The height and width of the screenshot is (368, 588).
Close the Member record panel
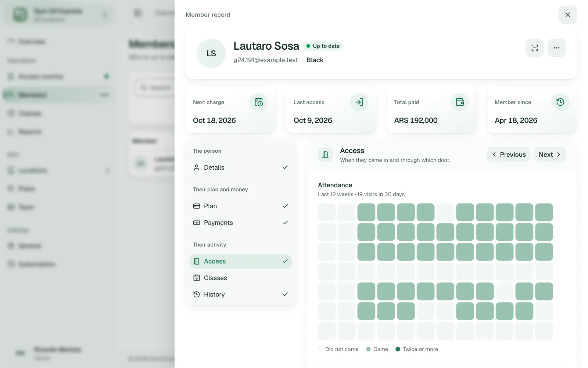(x=568, y=15)
